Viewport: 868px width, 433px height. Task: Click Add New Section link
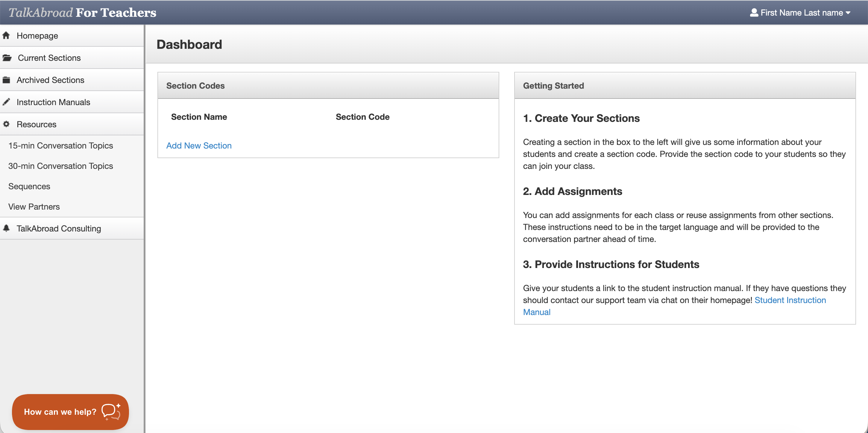199,145
